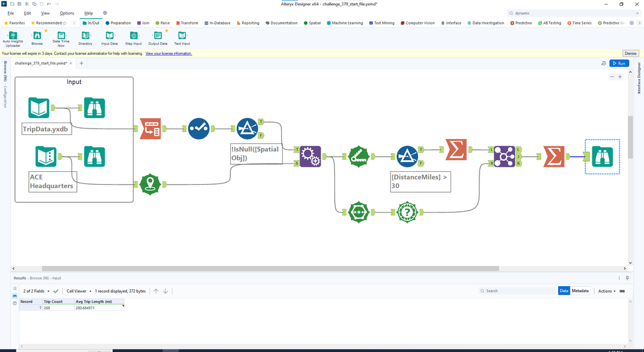644x352 pixels.
Task: Run the workflow
Action: (619, 63)
